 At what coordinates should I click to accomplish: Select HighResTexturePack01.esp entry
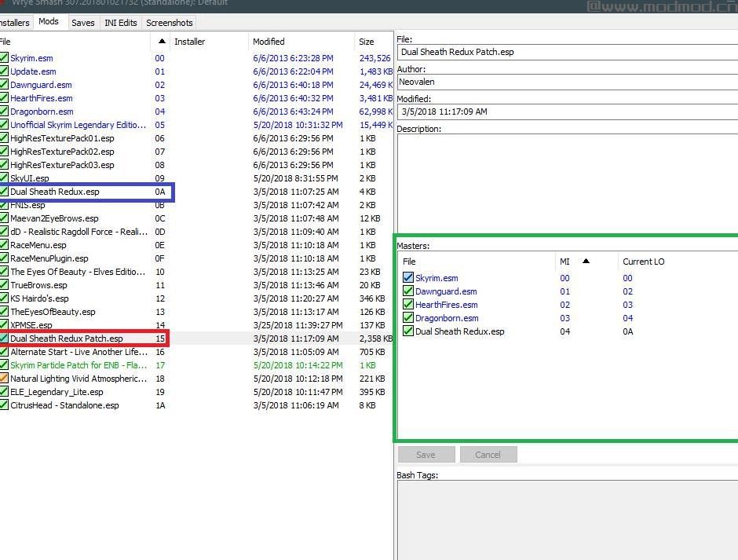pyautogui.click(x=196, y=138)
